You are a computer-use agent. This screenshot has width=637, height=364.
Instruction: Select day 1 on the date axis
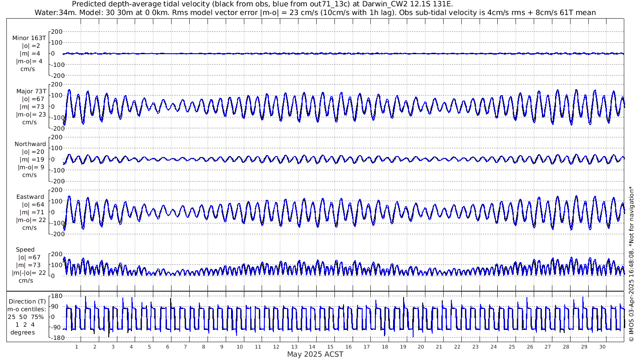(x=77, y=347)
